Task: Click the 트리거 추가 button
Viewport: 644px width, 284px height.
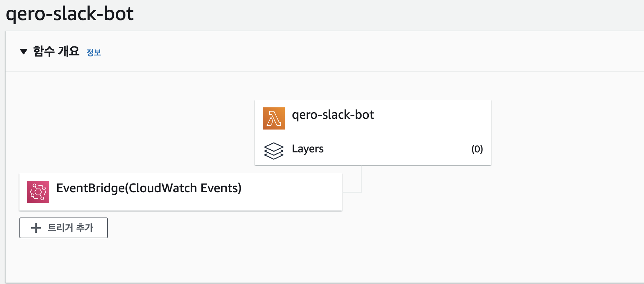Action: coord(63,228)
